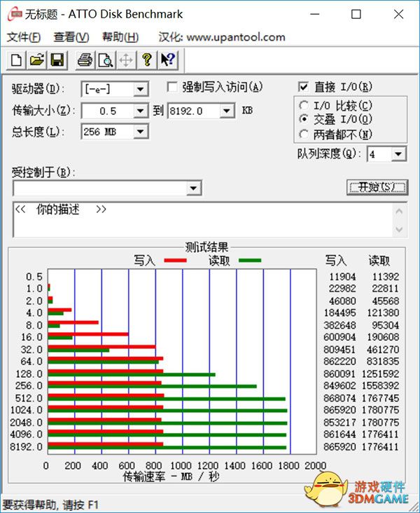The image size is (420, 513).
Task: Click the 1024.0 row green read bar
Action: coord(168,411)
